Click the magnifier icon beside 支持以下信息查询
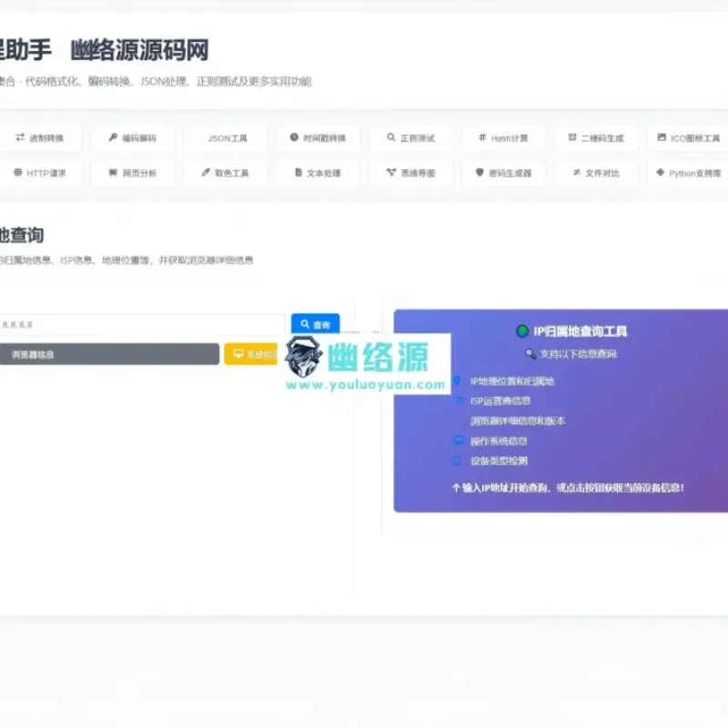The height and width of the screenshot is (728, 728). (x=531, y=354)
